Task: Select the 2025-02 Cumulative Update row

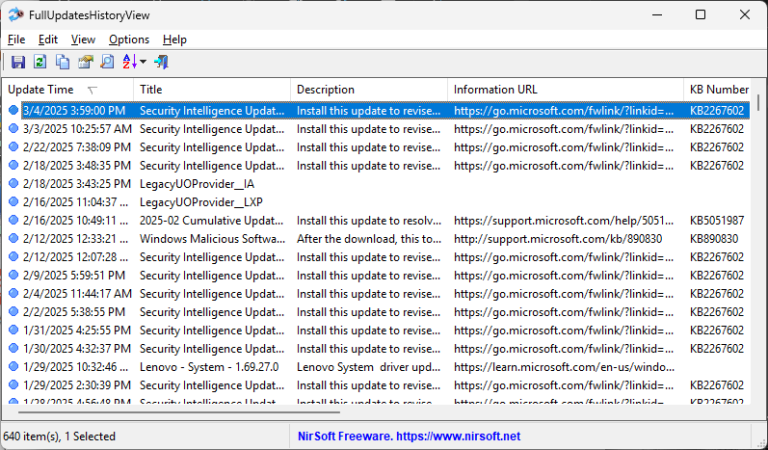Action: [212, 220]
